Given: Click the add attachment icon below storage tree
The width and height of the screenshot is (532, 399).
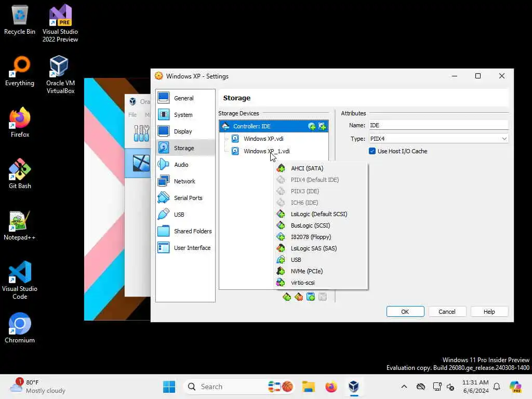Looking at the screenshot, I should click(311, 297).
